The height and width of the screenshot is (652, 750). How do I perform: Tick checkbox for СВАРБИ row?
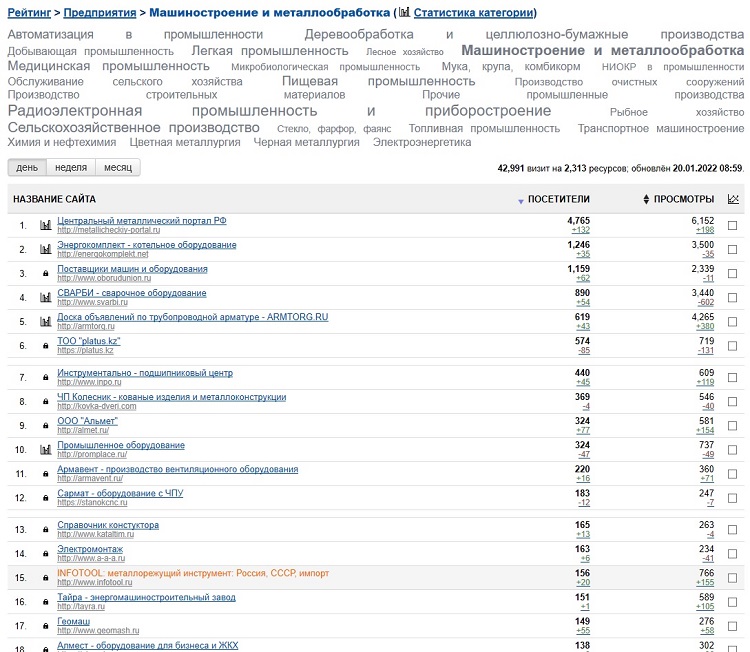coord(732,298)
